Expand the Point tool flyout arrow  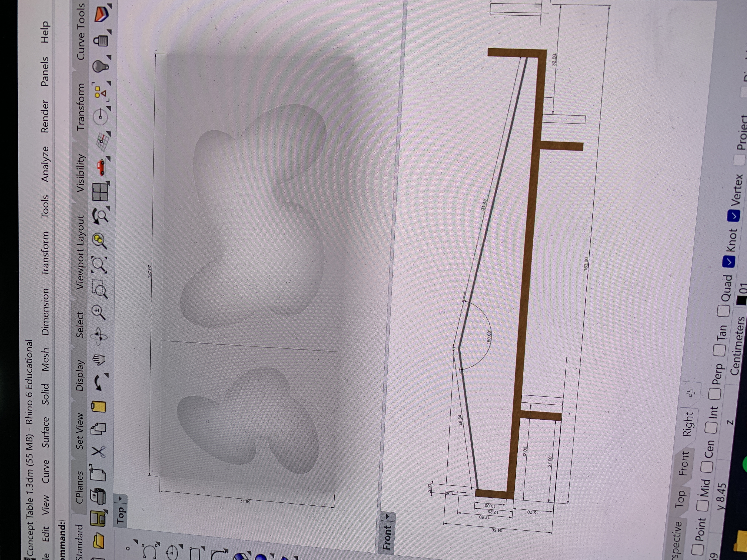tap(136, 541)
